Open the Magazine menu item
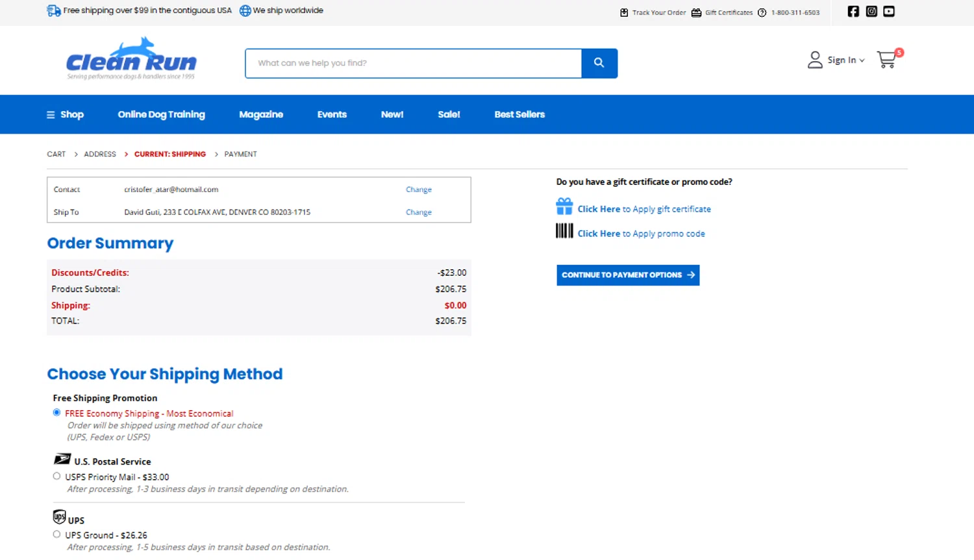Image resolution: width=974 pixels, height=560 pixels. tap(261, 114)
